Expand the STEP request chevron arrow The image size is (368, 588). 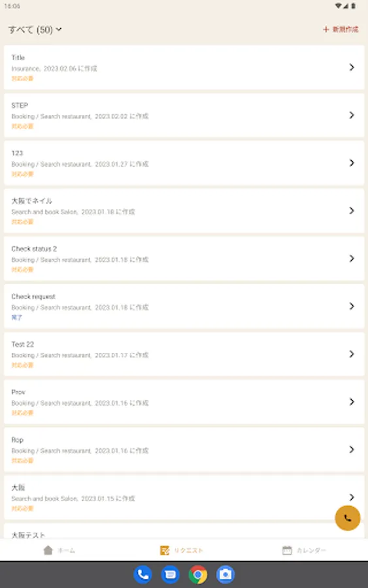click(x=352, y=115)
